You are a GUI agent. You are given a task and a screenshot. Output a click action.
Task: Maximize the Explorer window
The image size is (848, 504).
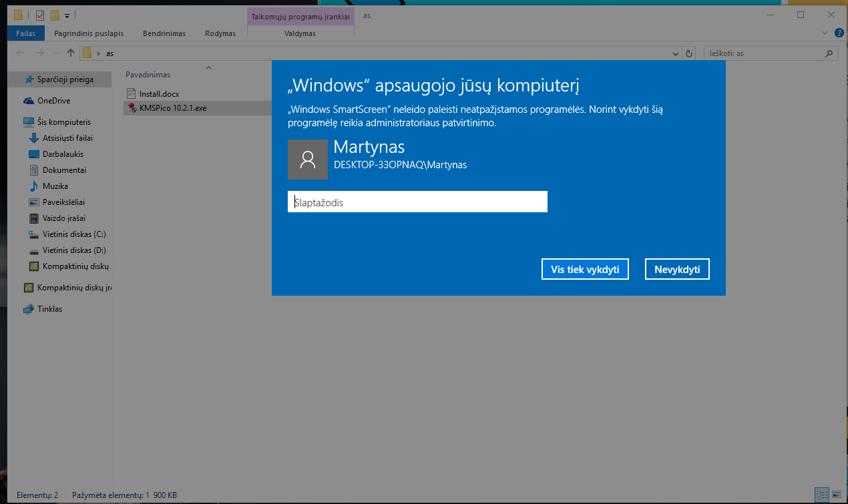pyautogui.click(x=801, y=15)
